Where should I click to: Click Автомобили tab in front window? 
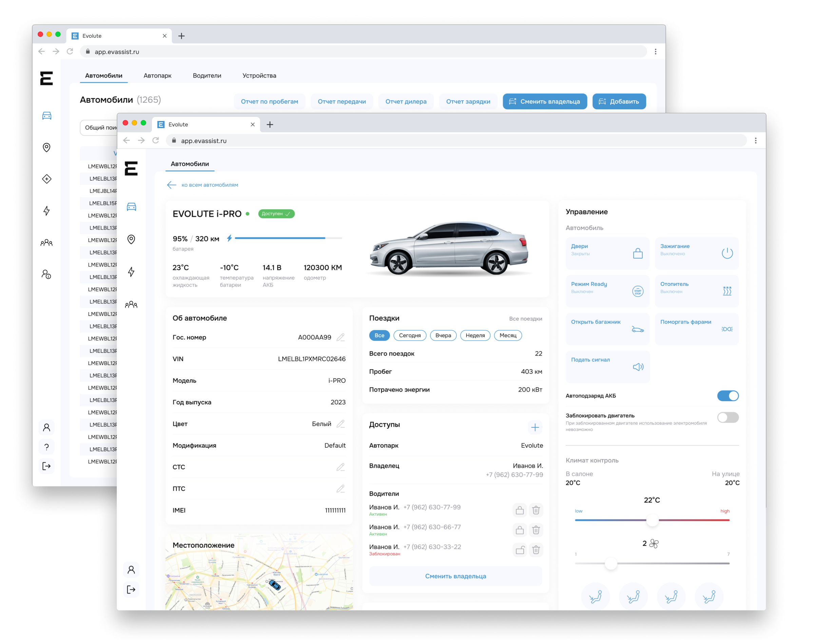click(190, 164)
